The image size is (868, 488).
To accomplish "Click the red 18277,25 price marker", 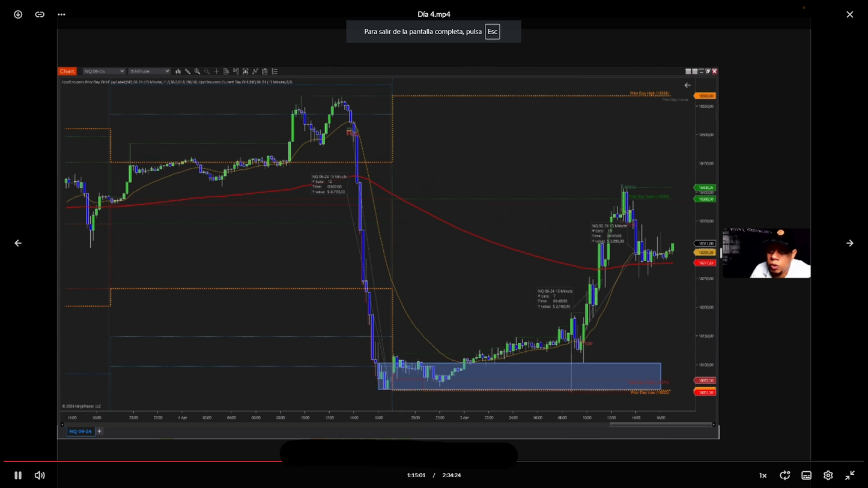I will click(705, 263).
